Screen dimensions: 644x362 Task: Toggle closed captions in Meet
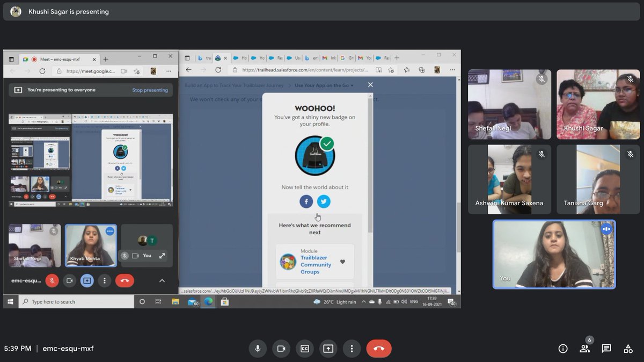(305, 349)
